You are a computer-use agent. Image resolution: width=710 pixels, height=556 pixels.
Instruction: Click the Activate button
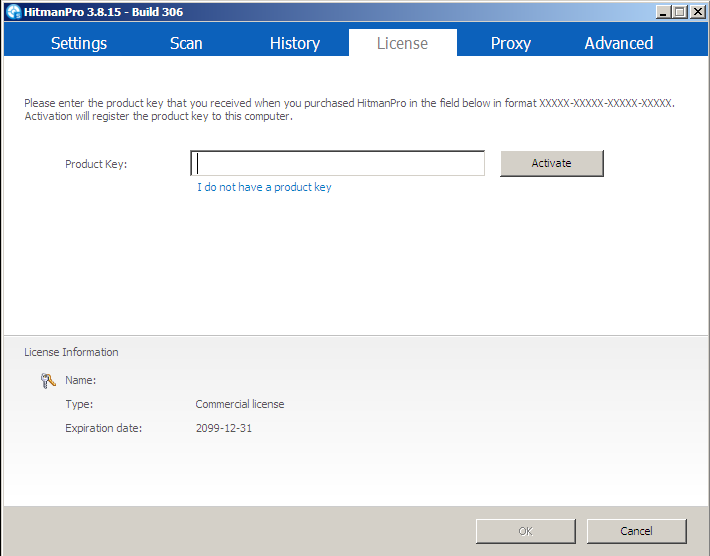[552, 163]
